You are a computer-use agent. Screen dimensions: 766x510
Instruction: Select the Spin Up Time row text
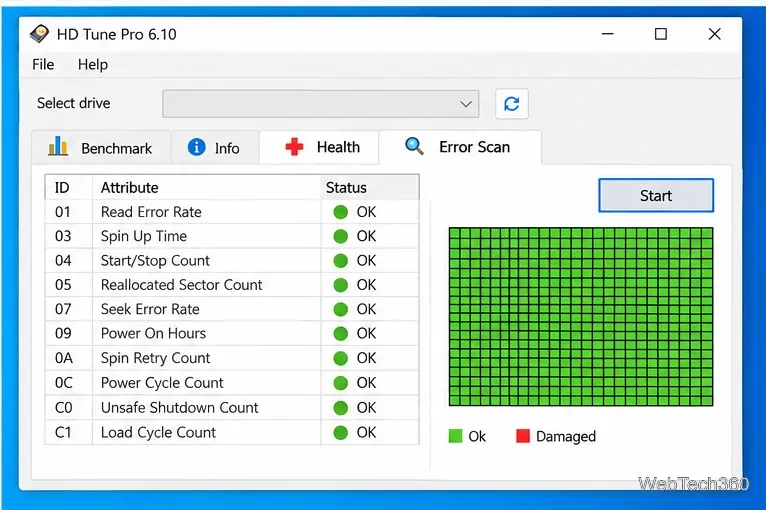click(x=144, y=236)
